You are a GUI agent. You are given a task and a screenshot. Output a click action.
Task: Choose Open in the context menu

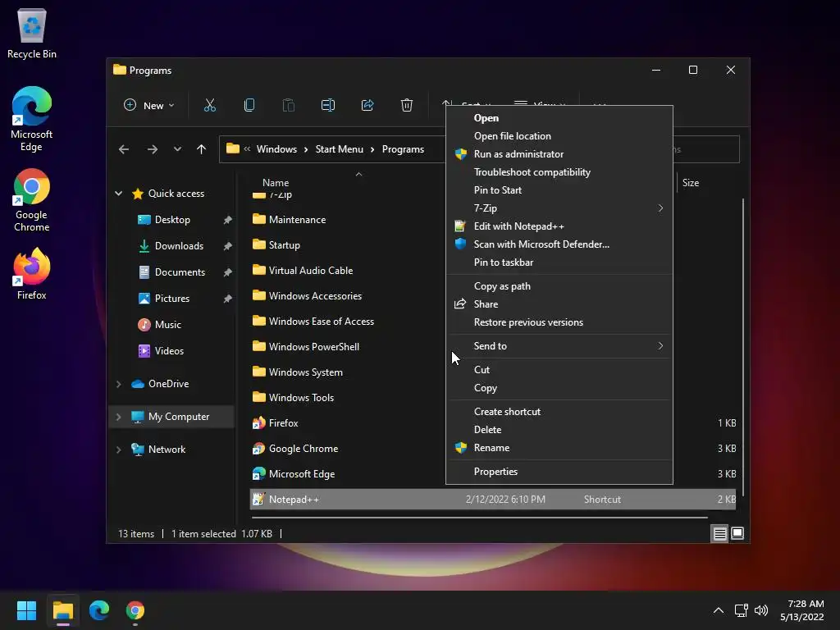pos(559,118)
